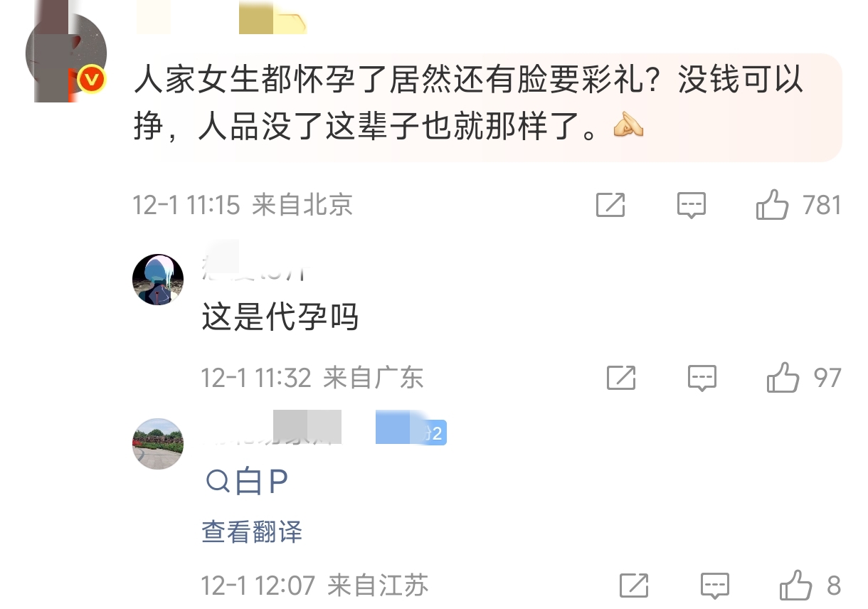View the Jiangsu commenter's garden avatar
Image resolution: width=868 pixels, height=609 pixels.
158,444
